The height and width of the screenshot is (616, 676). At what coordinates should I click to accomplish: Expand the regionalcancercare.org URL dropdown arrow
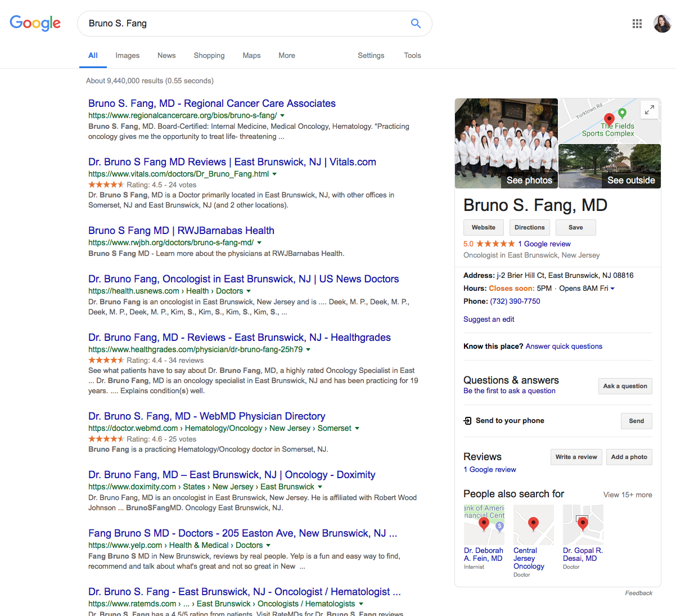pyautogui.click(x=282, y=115)
